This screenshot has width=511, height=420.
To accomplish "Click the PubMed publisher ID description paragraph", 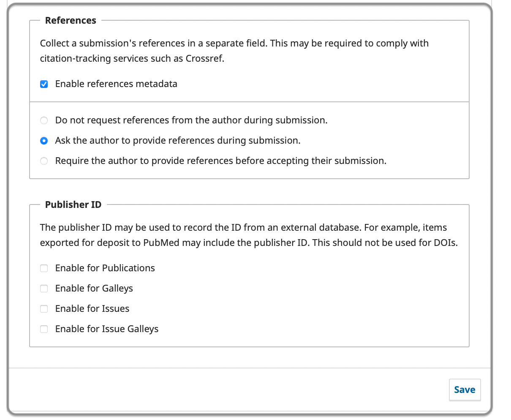I will 248,235.
